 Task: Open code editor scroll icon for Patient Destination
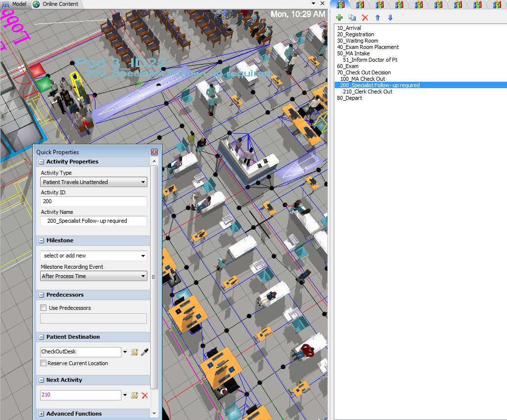[x=135, y=352]
